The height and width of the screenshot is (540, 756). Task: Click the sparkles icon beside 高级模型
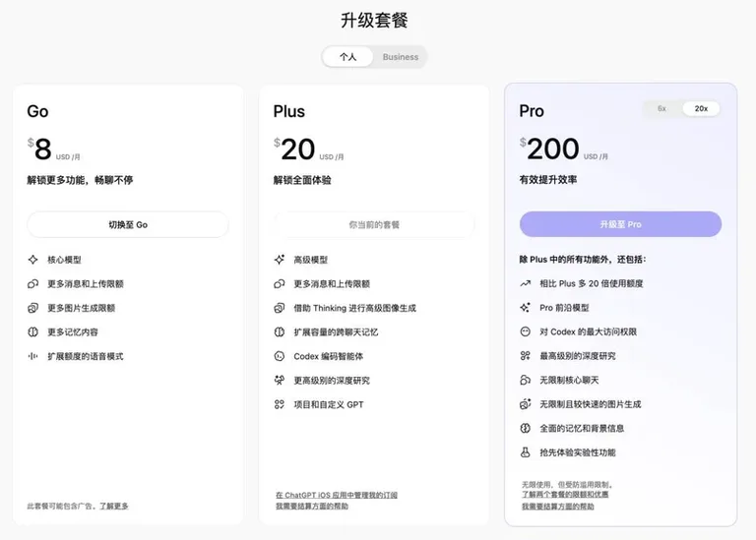pos(280,260)
